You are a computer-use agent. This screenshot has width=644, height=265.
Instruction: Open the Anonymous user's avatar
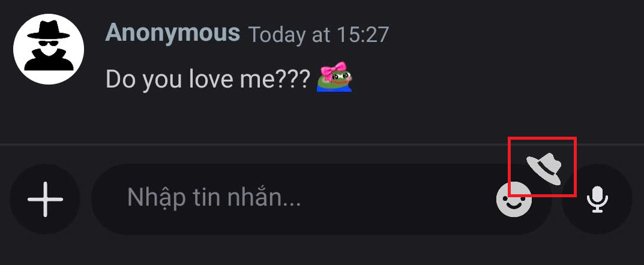(x=49, y=49)
